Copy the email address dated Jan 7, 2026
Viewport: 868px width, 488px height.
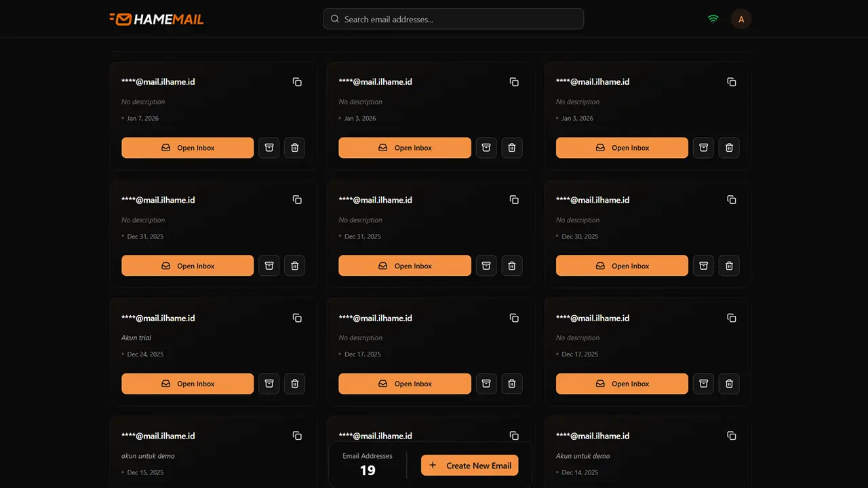click(x=297, y=81)
